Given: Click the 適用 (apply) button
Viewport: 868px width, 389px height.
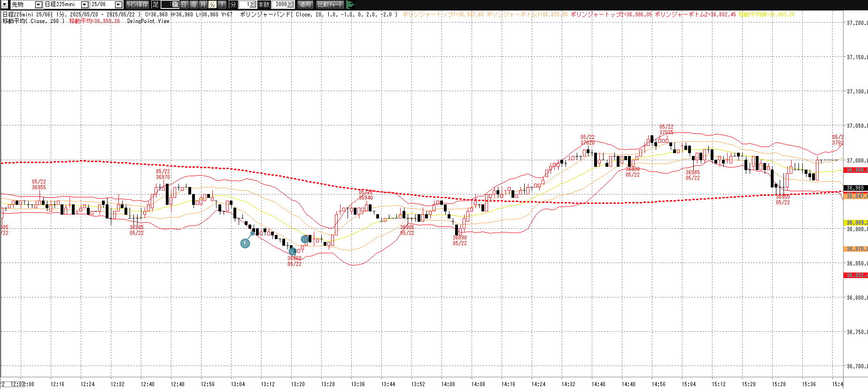Looking at the screenshot, I should [305, 4].
